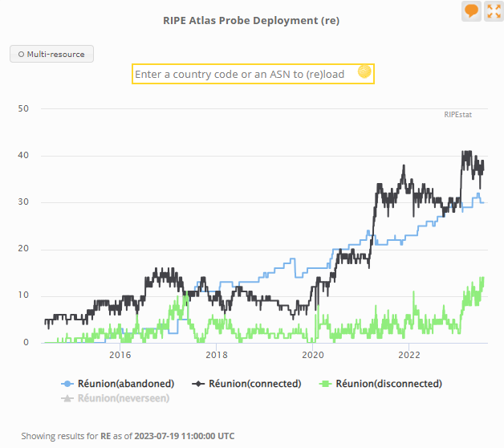
Task: Click the green disconnected legend marker
Action: coord(325,384)
